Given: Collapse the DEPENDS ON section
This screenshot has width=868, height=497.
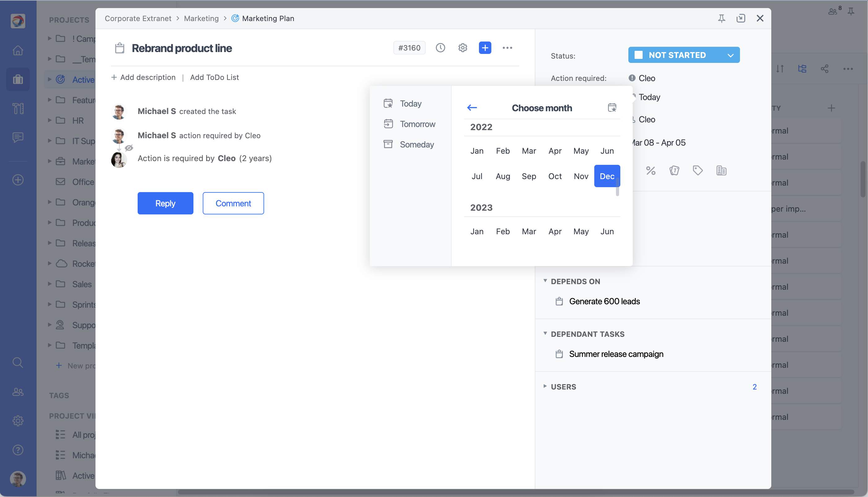Looking at the screenshot, I should (545, 281).
